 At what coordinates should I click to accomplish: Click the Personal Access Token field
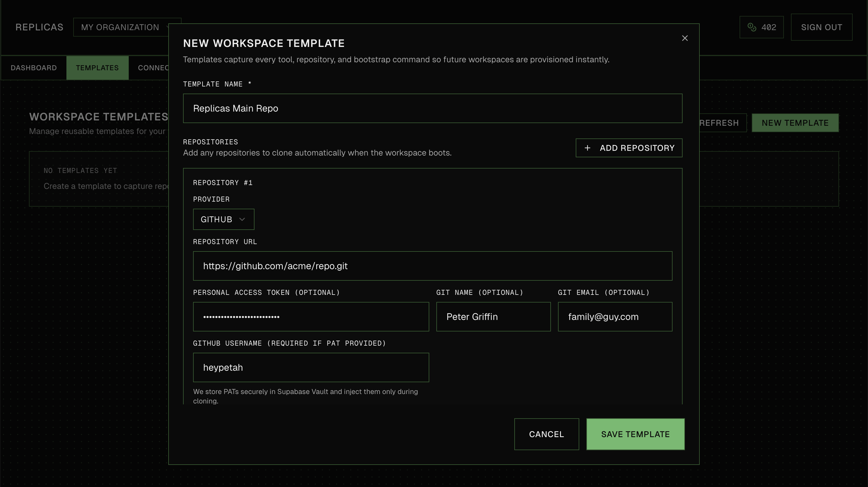click(x=311, y=317)
